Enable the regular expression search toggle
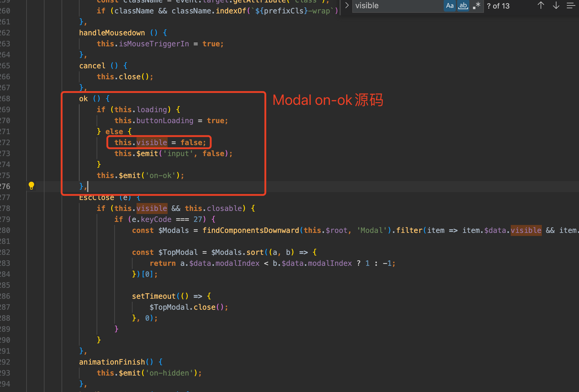 point(476,5)
